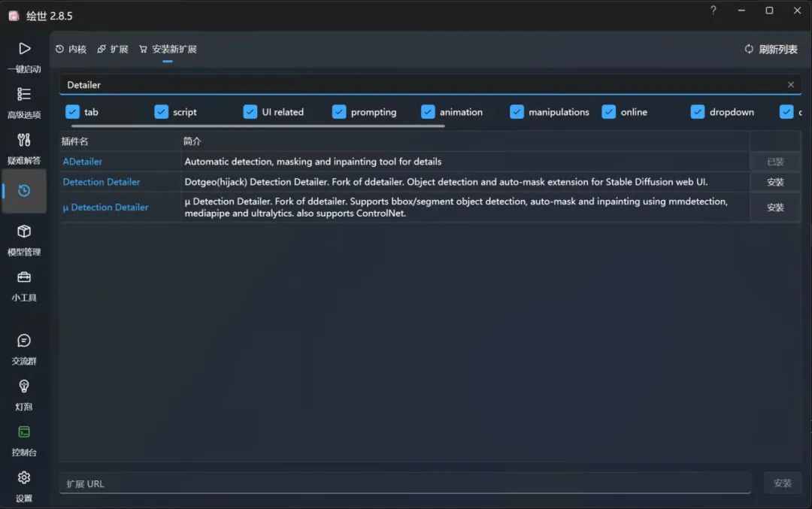This screenshot has width=812, height=509.
Task: Open 小工具 toolbox page
Action: [24, 285]
